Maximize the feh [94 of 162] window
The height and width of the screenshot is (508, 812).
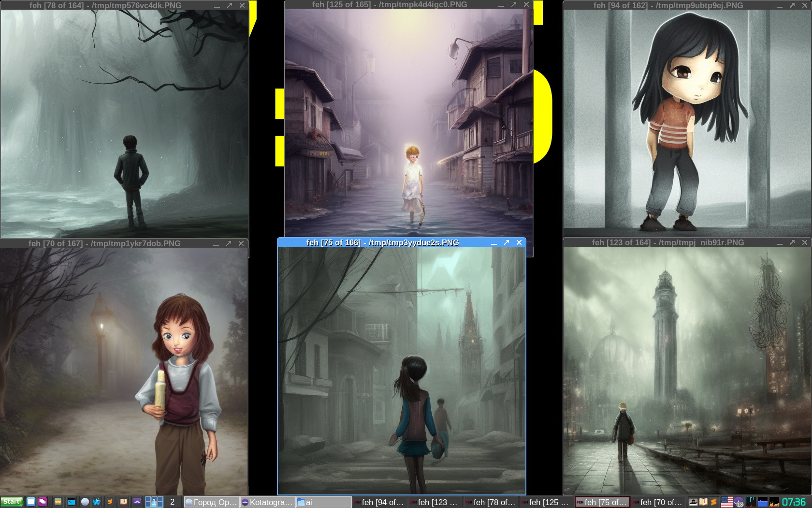coord(792,5)
